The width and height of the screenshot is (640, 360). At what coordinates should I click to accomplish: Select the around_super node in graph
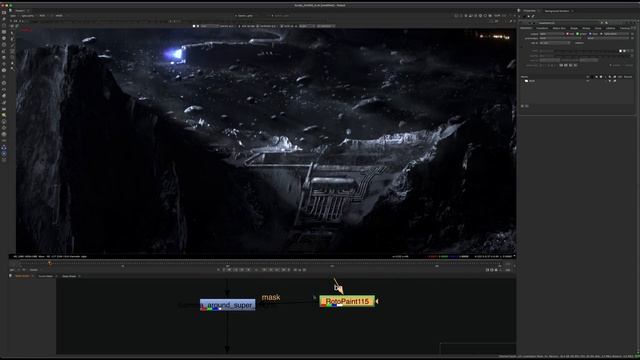click(x=227, y=305)
